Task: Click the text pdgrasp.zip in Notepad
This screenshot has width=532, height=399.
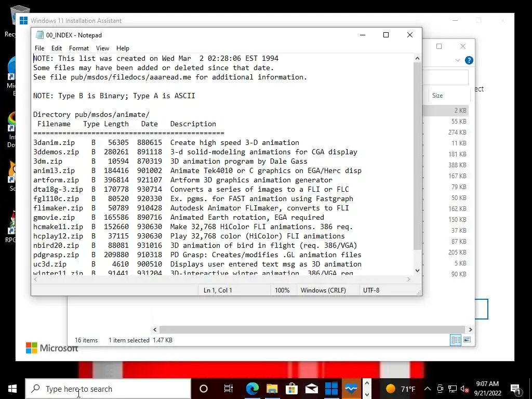Action: click(56, 255)
